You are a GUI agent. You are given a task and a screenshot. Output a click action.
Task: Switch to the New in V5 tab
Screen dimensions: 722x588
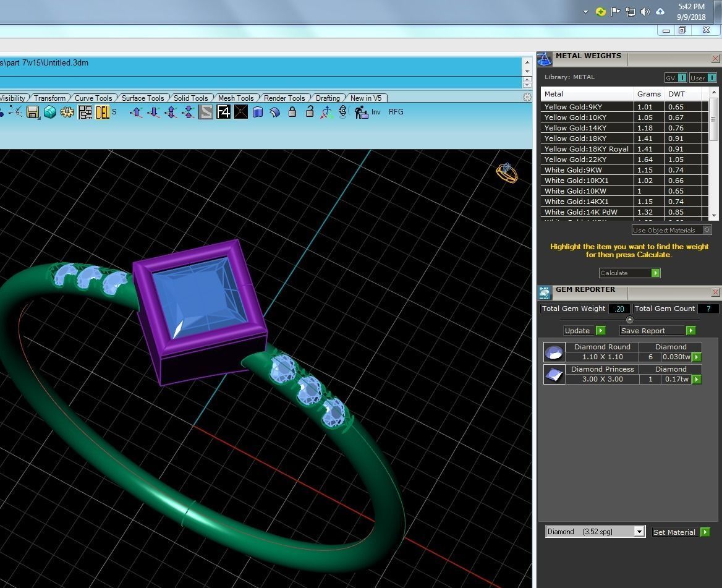point(366,98)
